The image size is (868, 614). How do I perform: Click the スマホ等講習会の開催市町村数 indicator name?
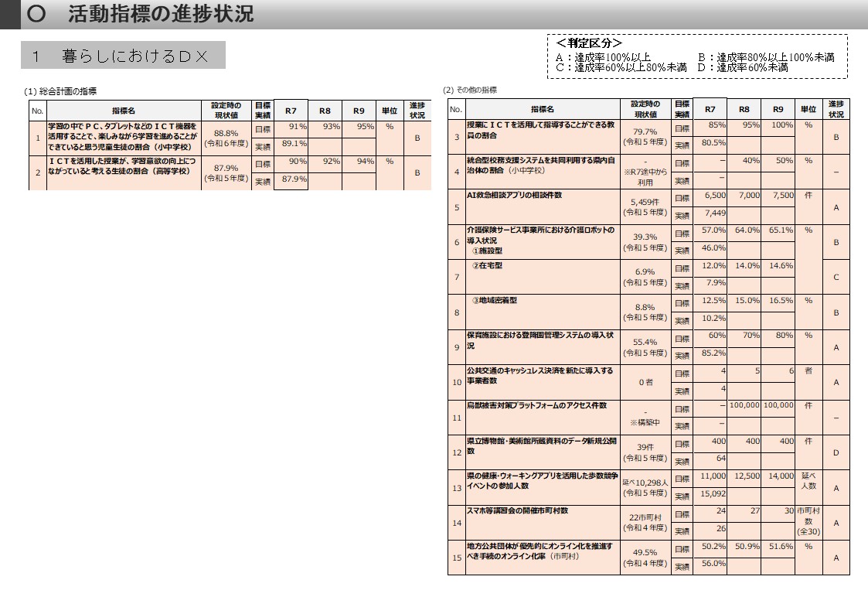pos(517,510)
